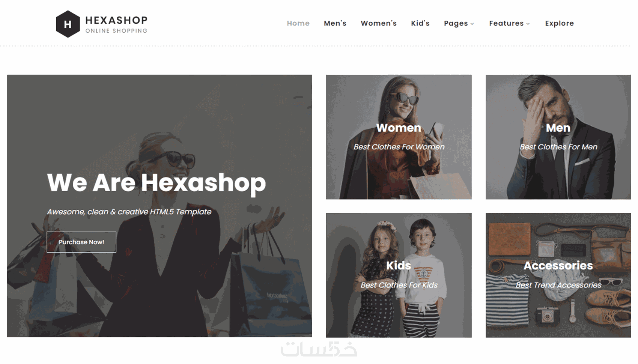Expand the Features dropdown menu

pos(509,23)
